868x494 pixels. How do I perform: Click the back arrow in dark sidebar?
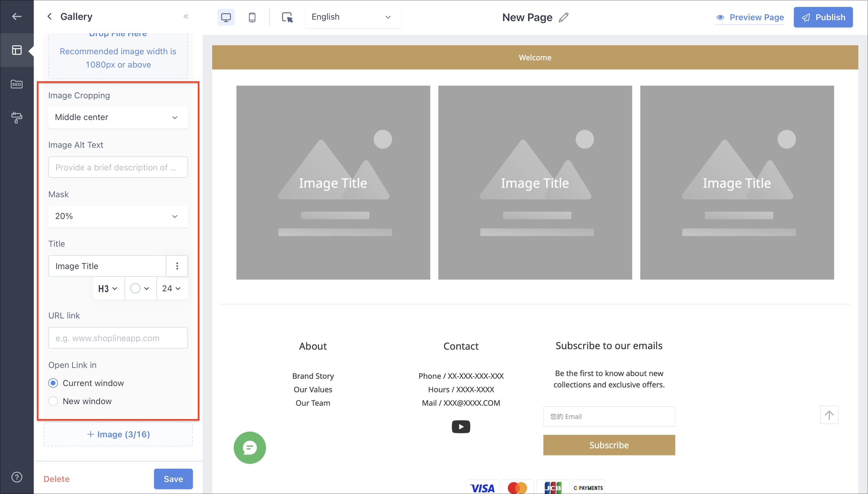[17, 16]
